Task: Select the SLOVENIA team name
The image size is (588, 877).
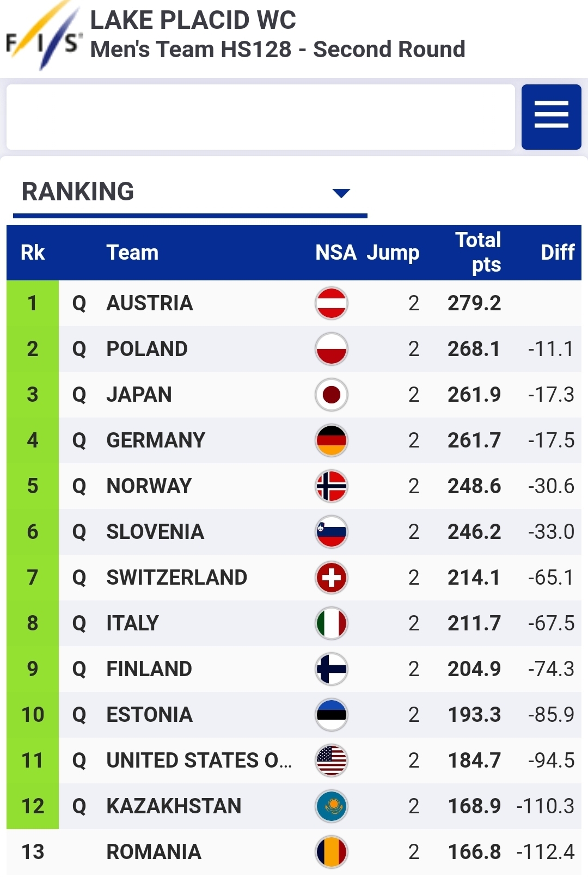Action: coord(155,532)
